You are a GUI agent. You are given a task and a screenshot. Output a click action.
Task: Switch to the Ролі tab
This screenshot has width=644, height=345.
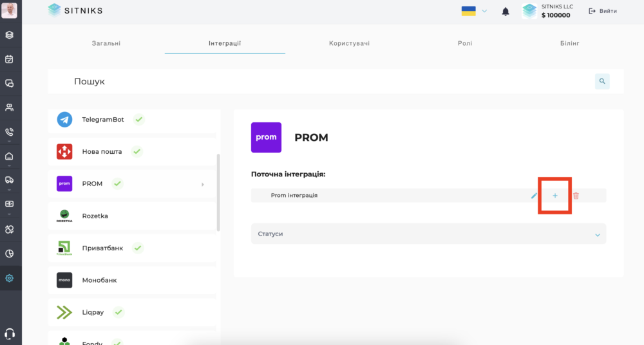tap(465, 43)
